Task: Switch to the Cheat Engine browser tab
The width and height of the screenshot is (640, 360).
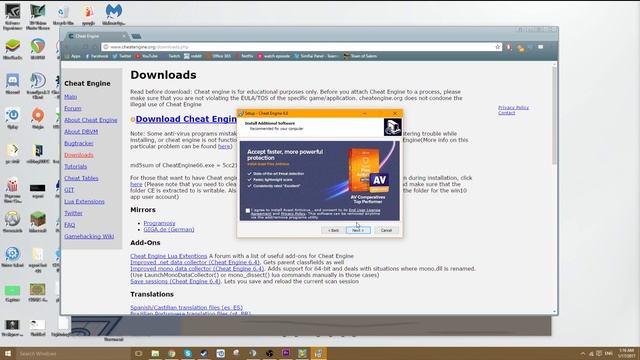Action: 97,36
